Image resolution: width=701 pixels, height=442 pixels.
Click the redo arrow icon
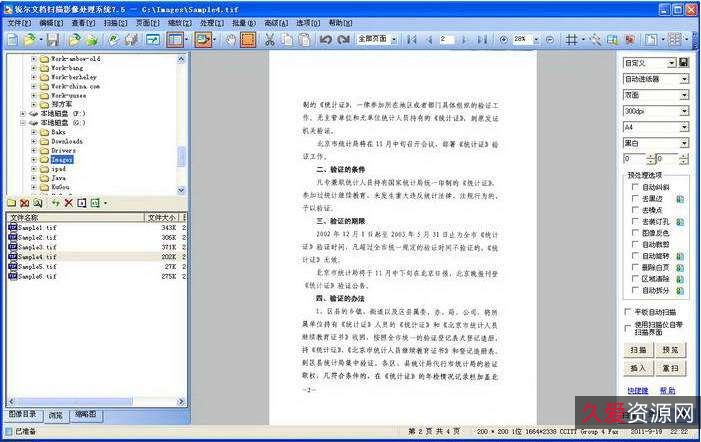click(x=343, y=40)
